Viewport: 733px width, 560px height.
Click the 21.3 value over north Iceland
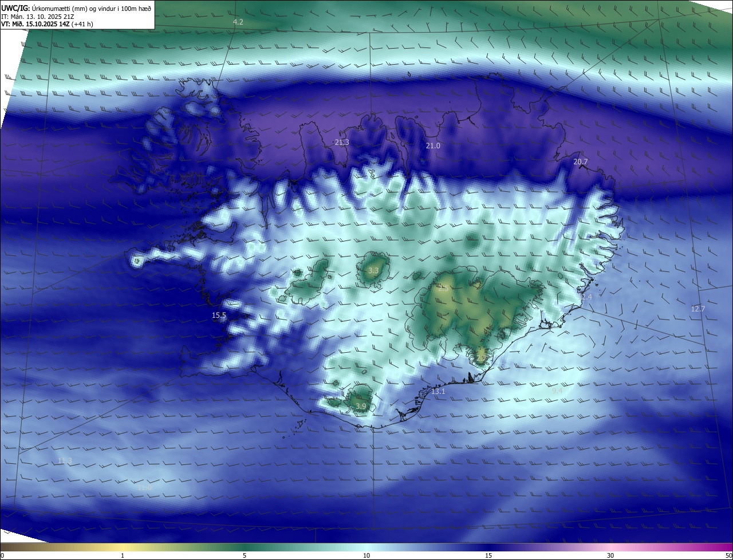click(x=342, y=142)
